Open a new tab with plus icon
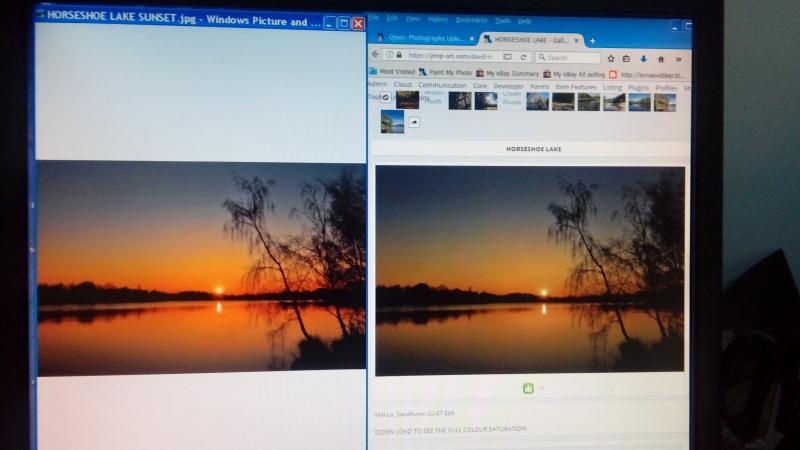 pyautogui.click(x=592, y=41)
